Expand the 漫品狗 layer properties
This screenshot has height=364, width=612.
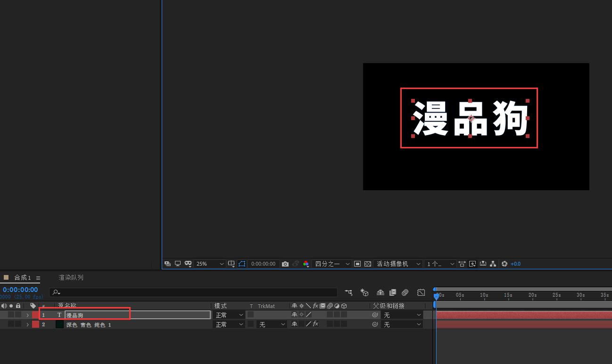(27, 315)
